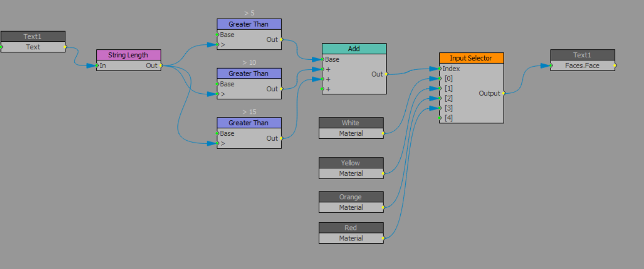The height and width of the screenshot is (269, 644).
Task: Select the Add node header
Action: (354, 49)
